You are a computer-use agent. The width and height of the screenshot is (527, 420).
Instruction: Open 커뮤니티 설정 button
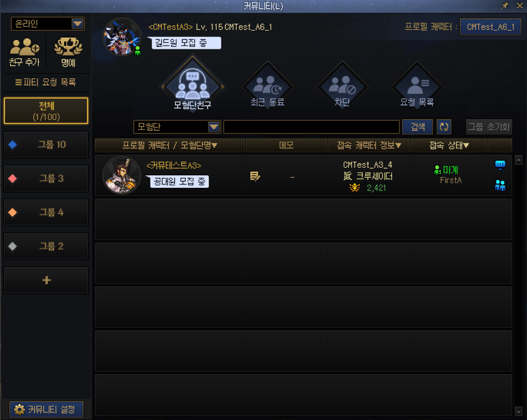click(46, 409)
